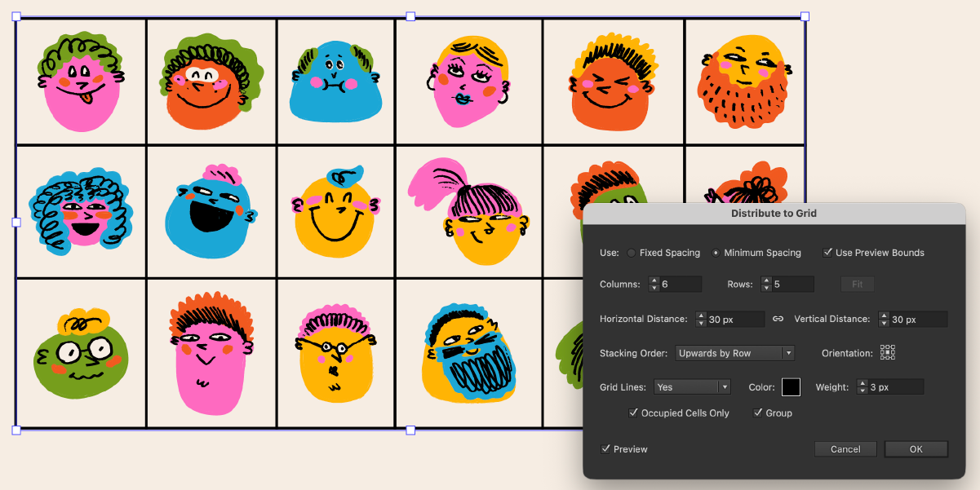This screenshot has height=490, width=980.
Task: Select the Fixed Spacing radio button
Action: [632, 253]
